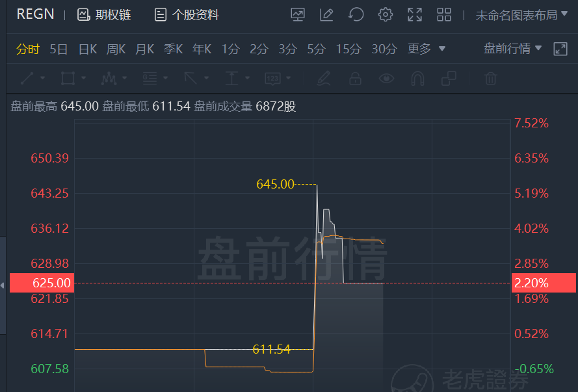
Task: Open the 期权链 options chain icon
Action: tap(83, 15)
